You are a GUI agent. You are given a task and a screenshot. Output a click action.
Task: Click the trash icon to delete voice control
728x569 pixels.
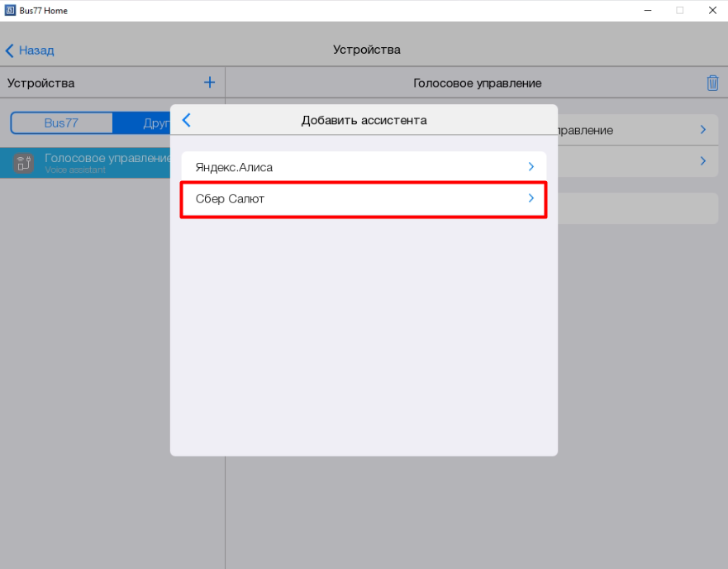pyautogui.click(x=712, y=83)
